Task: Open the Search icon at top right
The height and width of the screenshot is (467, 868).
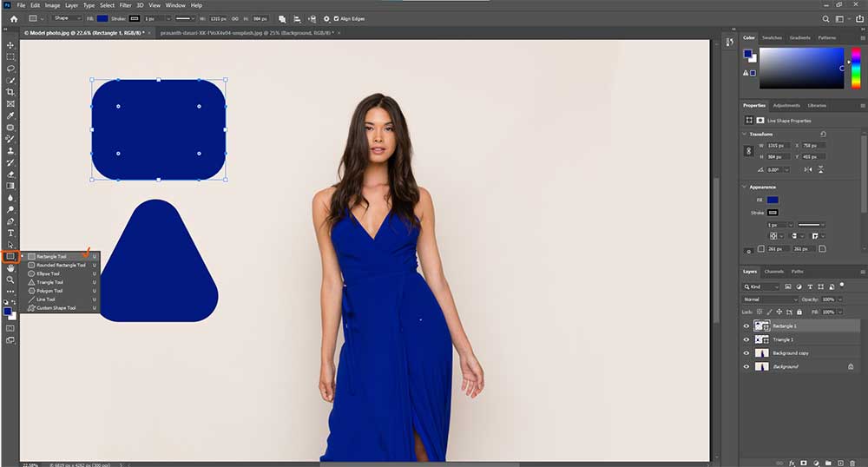Action: coord(825,19)
